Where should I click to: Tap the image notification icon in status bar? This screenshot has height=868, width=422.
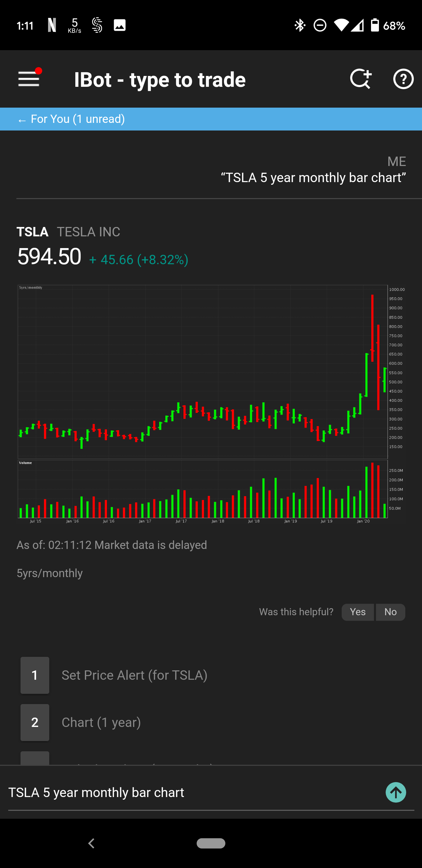pyautogui.click(x=120, y=25)
